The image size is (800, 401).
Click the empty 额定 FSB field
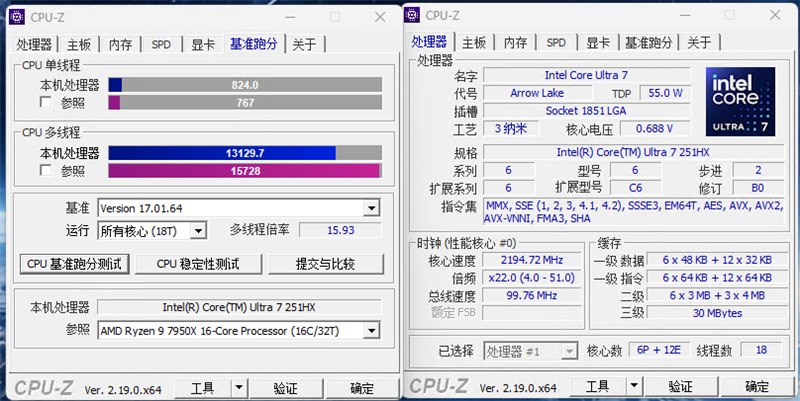tap(532, 313)
